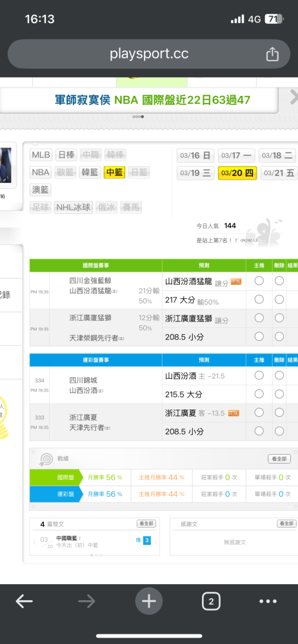Choose date 03/19 三
Viewport: 298px width, 644px height.
coord(195,173)
